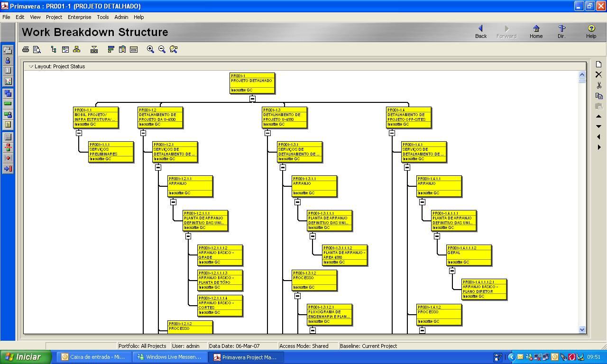Screen dimensions: 607x364
Task: Collapse the PR001-1 root node
Action: click(x=252, y=99)
